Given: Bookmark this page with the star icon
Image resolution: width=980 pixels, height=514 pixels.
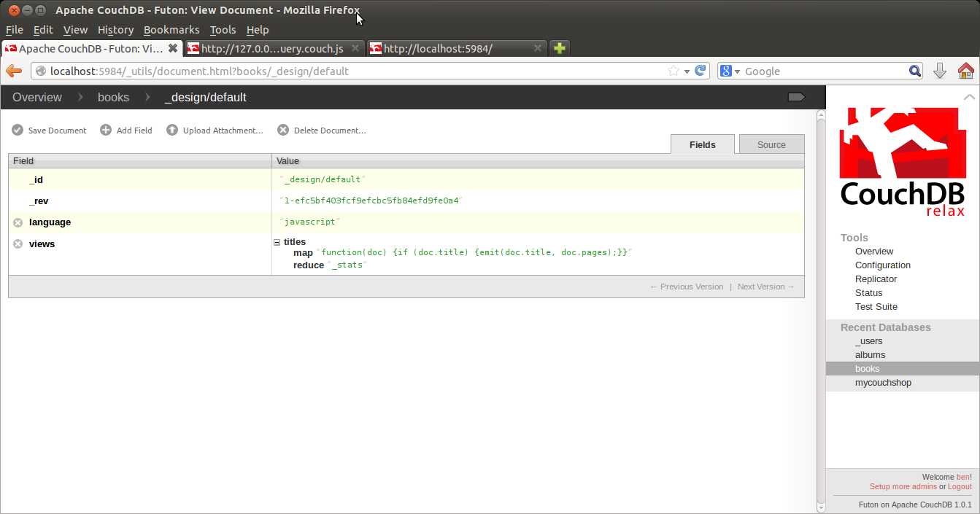Looking at the screenshot, I should coord(674,71).
